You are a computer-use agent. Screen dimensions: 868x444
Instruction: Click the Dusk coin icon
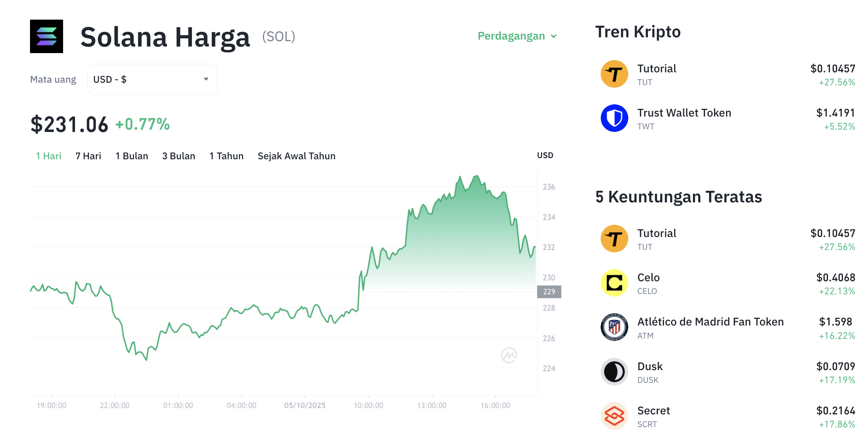point(614,372)
